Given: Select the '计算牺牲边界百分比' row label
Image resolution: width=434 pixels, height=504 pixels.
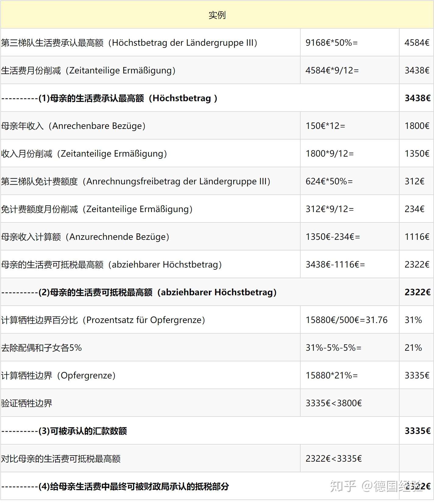Looking at the screenshot, I should (x=103, y=320).
